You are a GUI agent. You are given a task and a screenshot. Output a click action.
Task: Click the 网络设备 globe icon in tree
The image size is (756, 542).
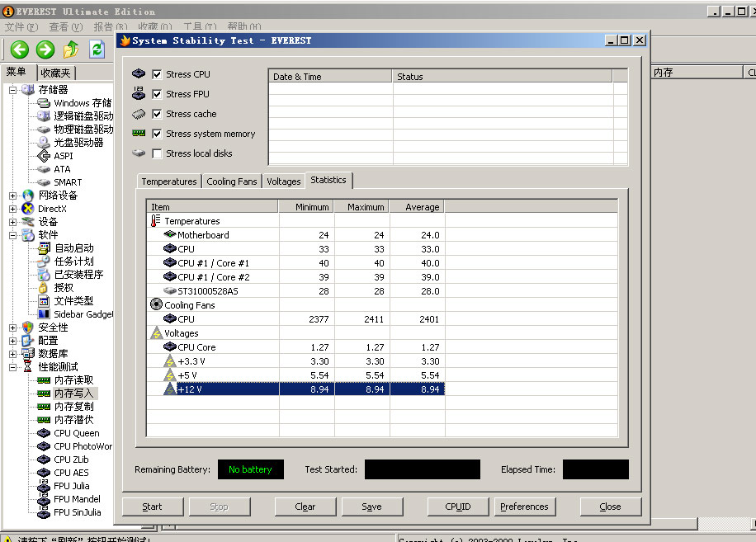point(28,196)
